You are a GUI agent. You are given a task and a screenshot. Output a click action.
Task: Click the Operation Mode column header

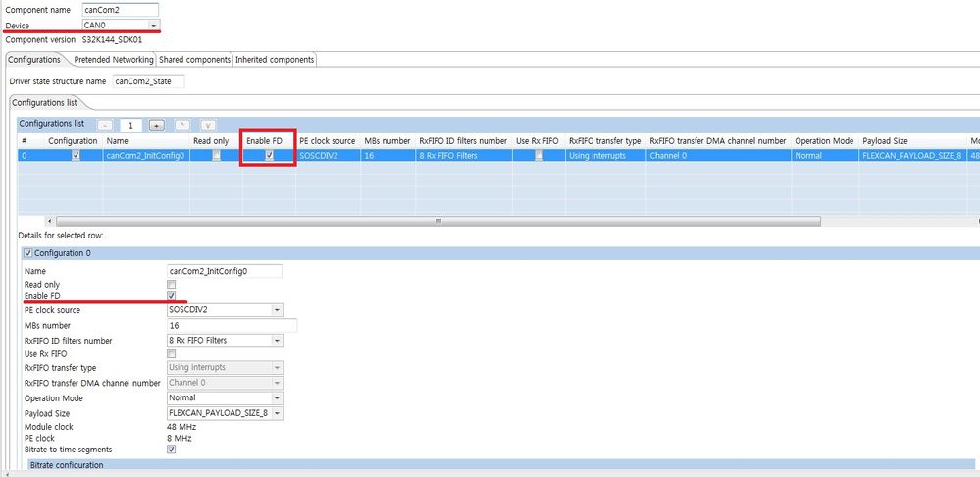(825, 141)
